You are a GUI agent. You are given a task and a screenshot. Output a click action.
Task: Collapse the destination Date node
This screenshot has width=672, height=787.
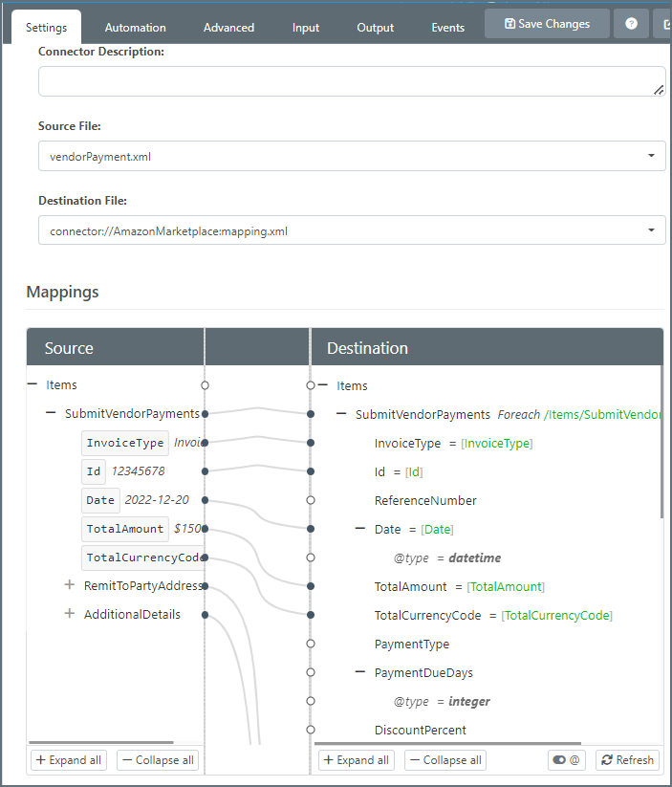point(360,529)
